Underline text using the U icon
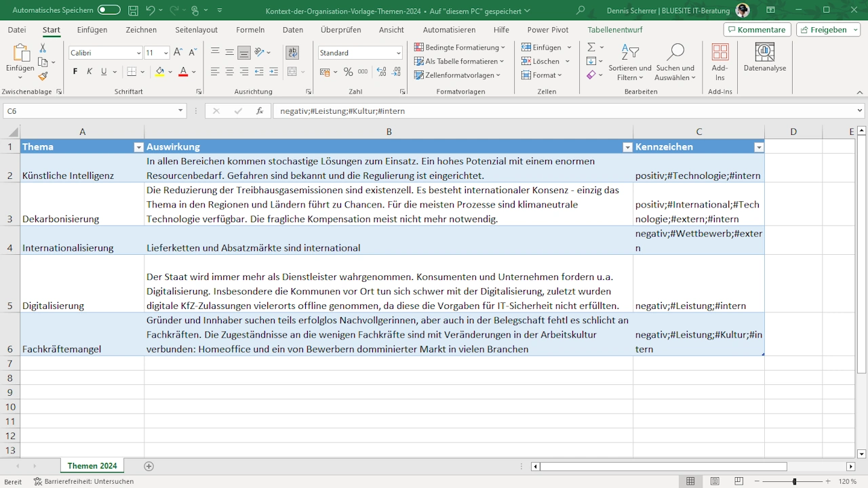 103,70
